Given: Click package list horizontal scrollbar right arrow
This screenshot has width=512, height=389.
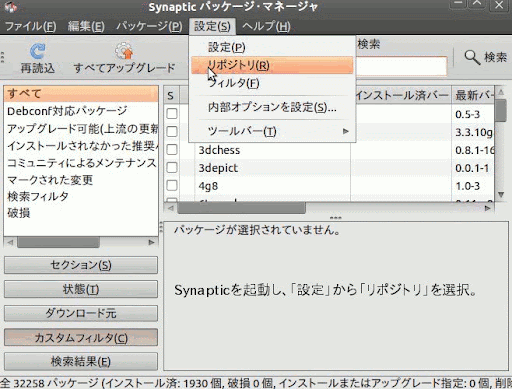Looking at the screenshot, I should click(487, 208).
